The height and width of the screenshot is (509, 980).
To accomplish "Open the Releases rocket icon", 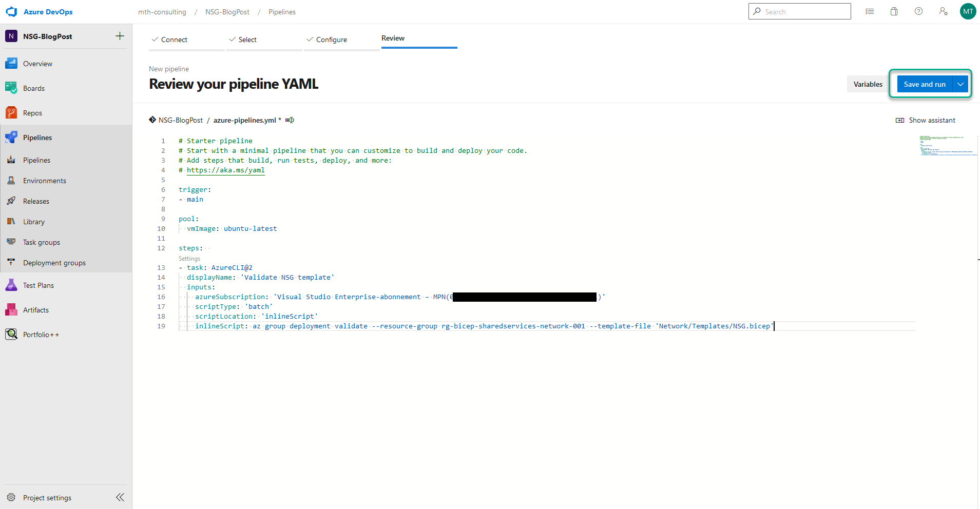I will [x=11, y=201].
